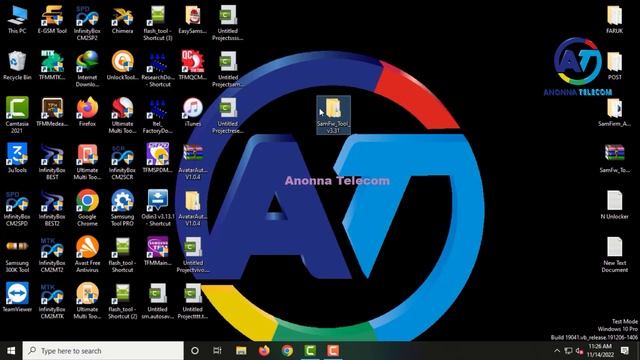This screenshot has width=640, height=360.
Task: Select the SamFirm_A folder icon
Action: pos(614,112)
